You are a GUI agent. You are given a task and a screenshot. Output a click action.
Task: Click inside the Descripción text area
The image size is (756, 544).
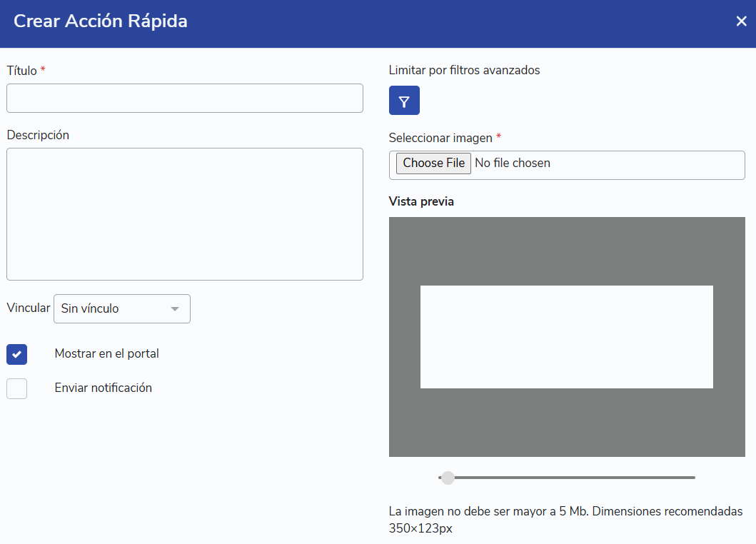click(184, 214)
